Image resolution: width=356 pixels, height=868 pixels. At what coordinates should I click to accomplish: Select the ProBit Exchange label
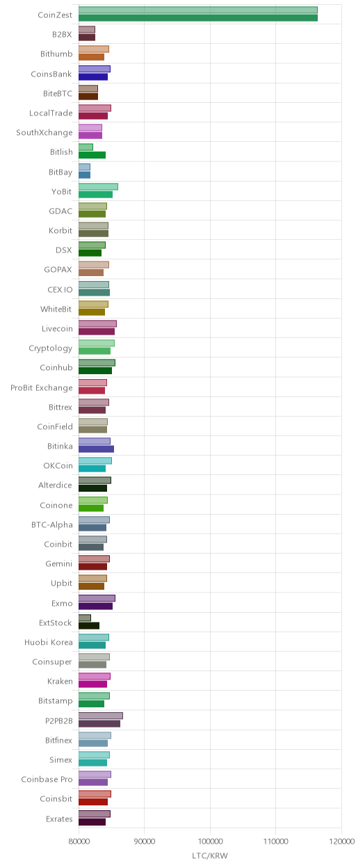point(42,387)
